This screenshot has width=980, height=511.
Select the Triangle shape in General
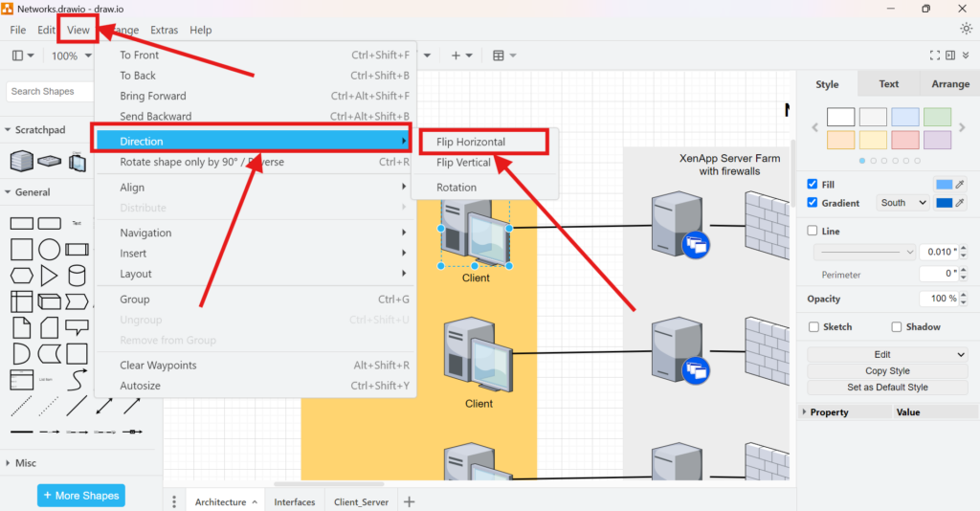(x=49, y=276)
